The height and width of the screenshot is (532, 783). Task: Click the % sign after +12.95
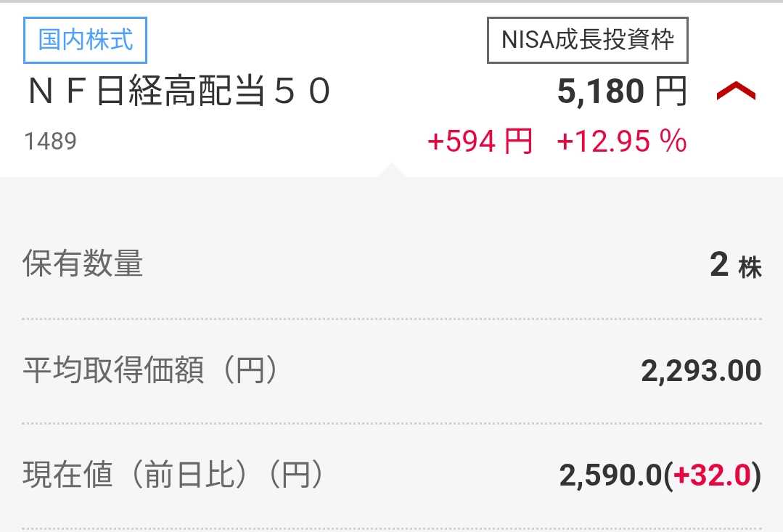[673, 141]
